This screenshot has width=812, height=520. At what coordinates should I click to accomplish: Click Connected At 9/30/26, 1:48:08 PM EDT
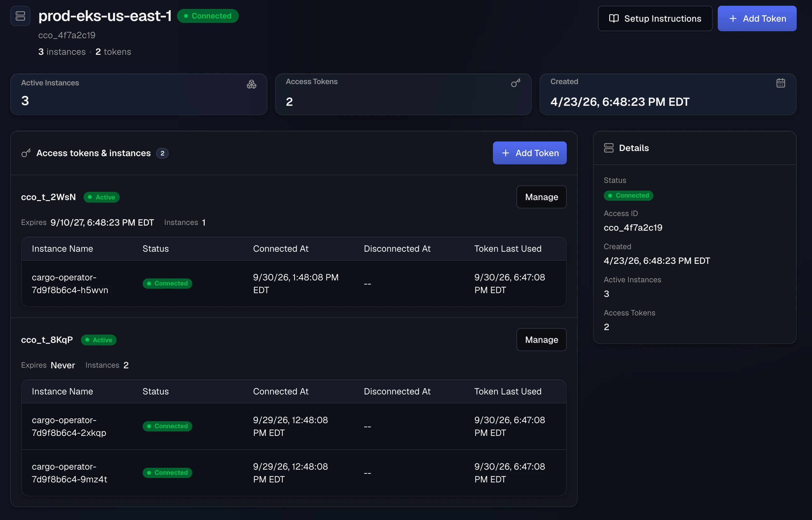click(296, 284)
